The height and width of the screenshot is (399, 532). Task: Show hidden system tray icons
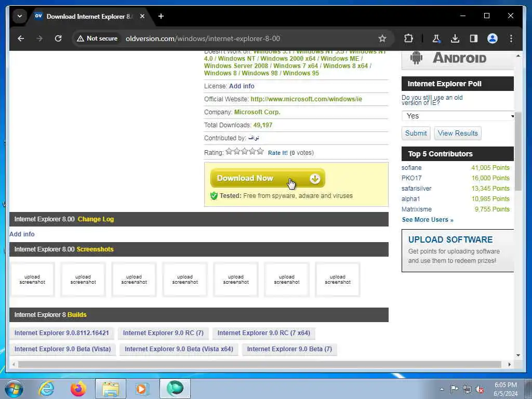pyautogui.click(x=442, y=390)
